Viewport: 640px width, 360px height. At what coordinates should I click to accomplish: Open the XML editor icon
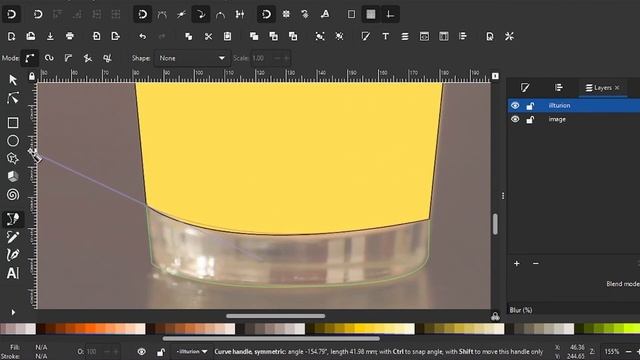point(424,36)
